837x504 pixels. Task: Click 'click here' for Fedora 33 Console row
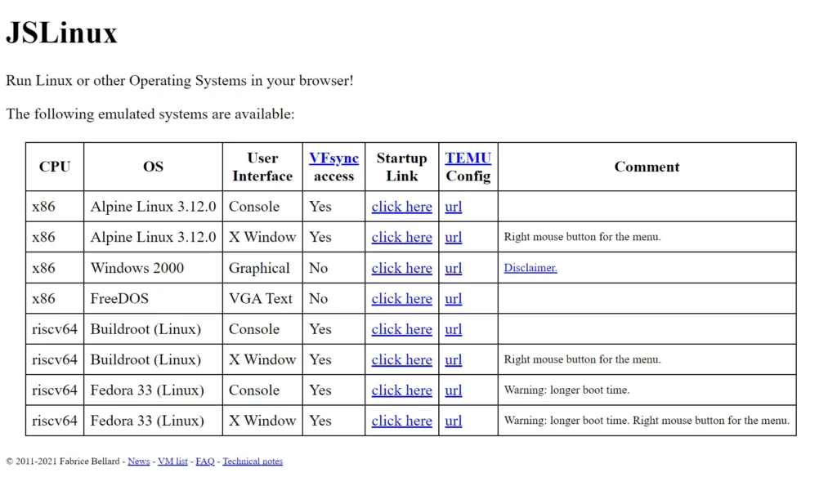pyautogui.click(x=401, y=390)
